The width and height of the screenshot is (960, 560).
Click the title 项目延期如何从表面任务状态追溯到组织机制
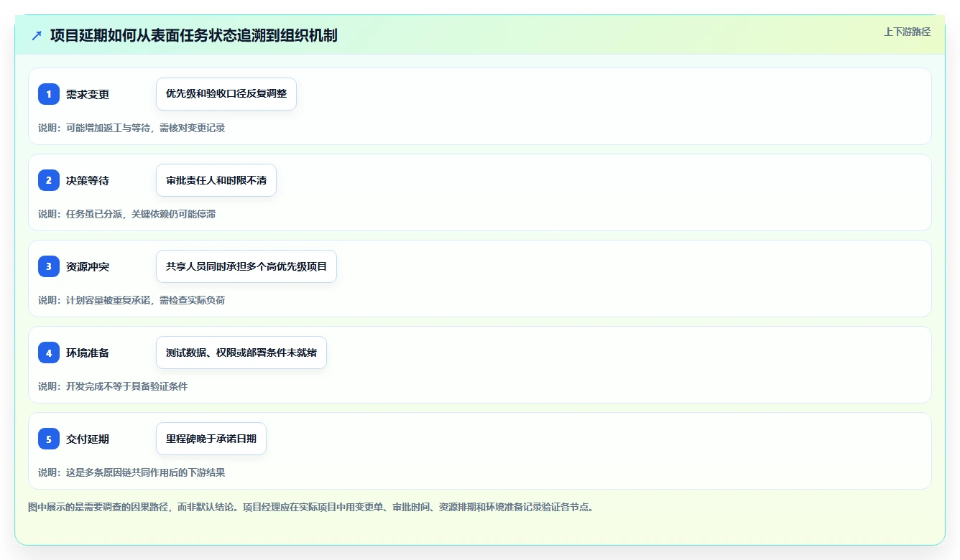[x=194, y=35]
